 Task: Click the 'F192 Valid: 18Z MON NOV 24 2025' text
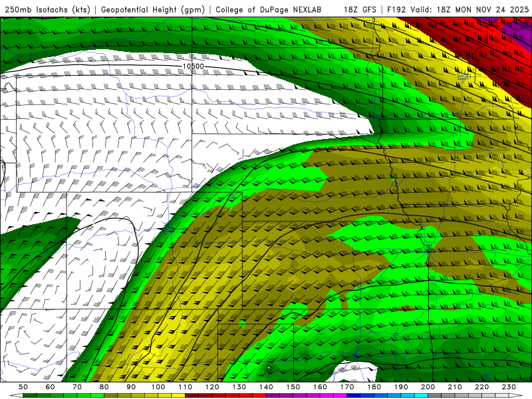click(458, 10)
